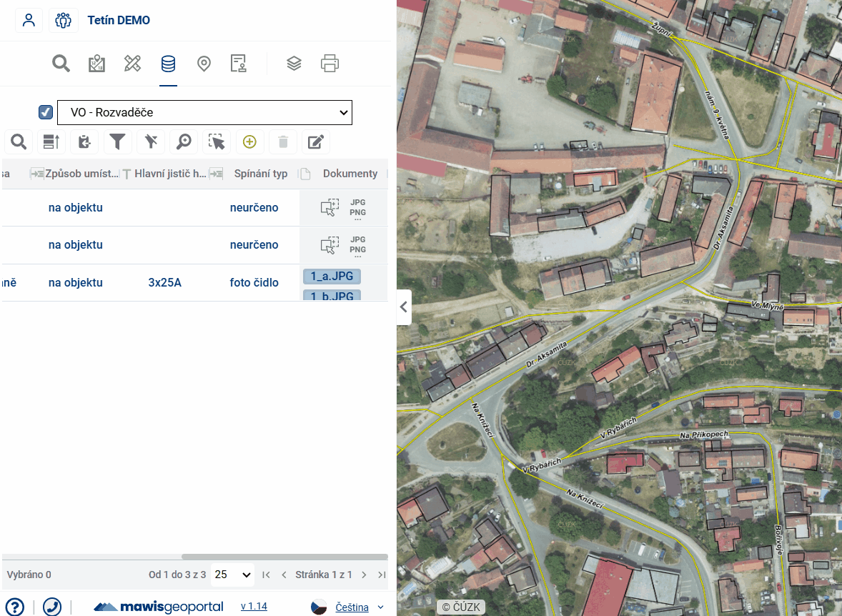Clear filter using crossed funnel icon
The image size is (842, 616).
click(151, 141)
